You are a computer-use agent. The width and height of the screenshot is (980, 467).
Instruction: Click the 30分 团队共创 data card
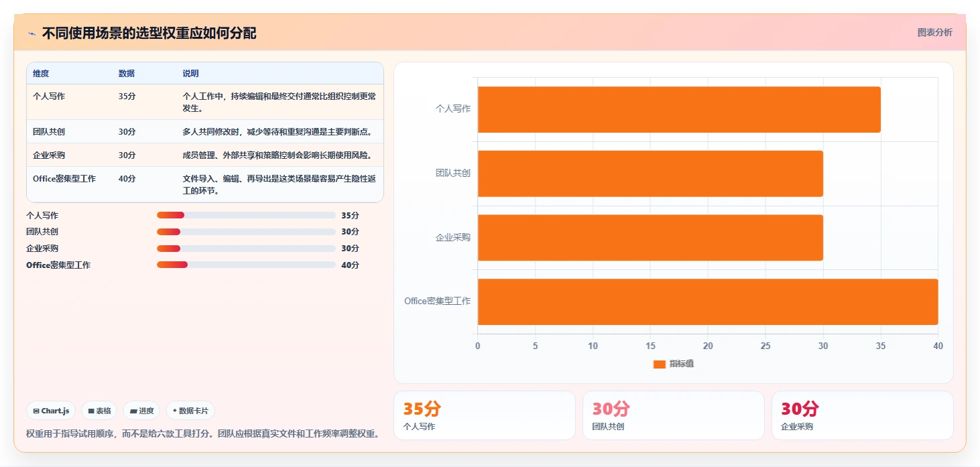(x=674, y=415)
